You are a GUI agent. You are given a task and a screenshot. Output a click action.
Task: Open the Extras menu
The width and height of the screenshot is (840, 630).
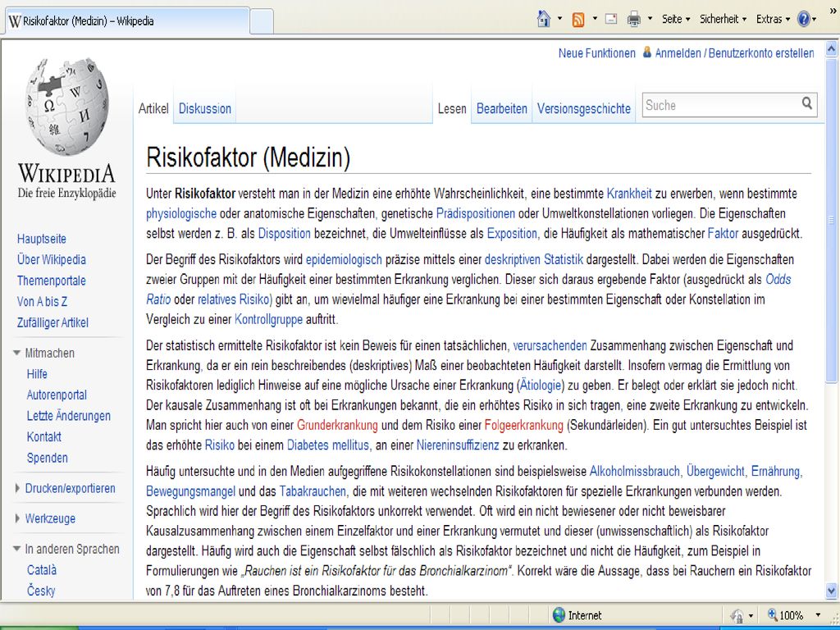point(773,20)
